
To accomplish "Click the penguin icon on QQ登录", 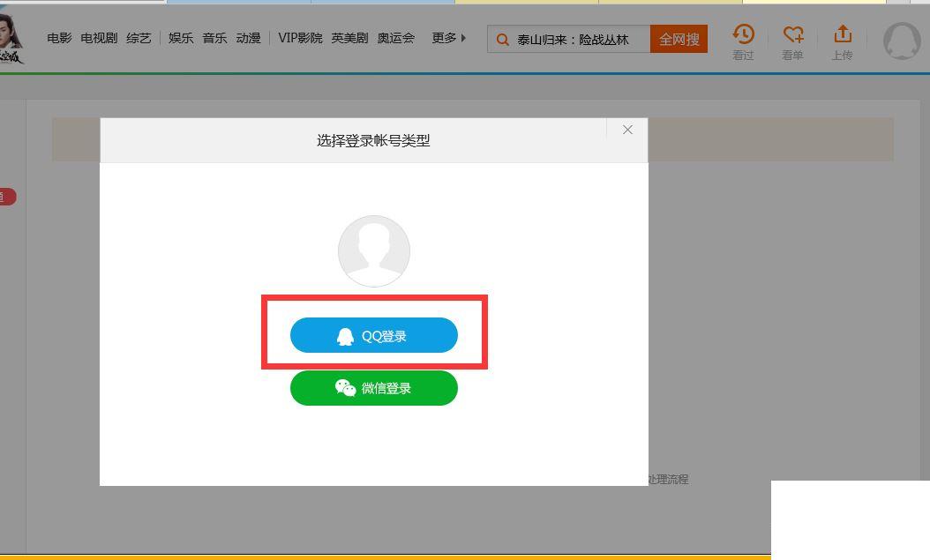I will (345, 337).
